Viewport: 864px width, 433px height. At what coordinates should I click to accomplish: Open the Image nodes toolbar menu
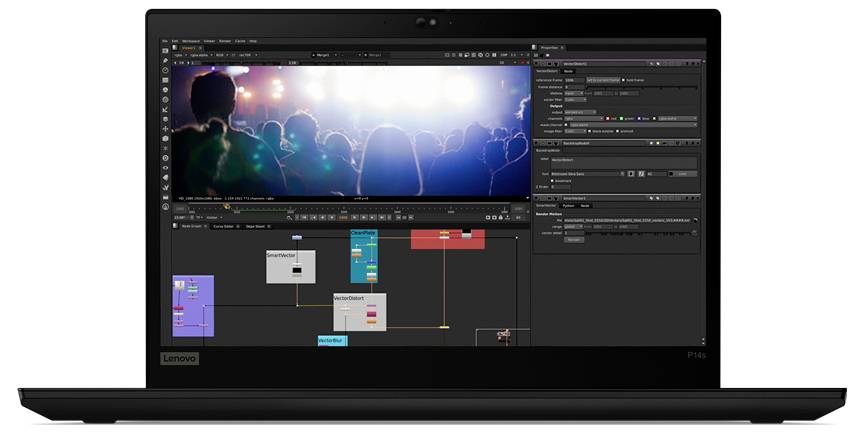click(x=165, y=51)
